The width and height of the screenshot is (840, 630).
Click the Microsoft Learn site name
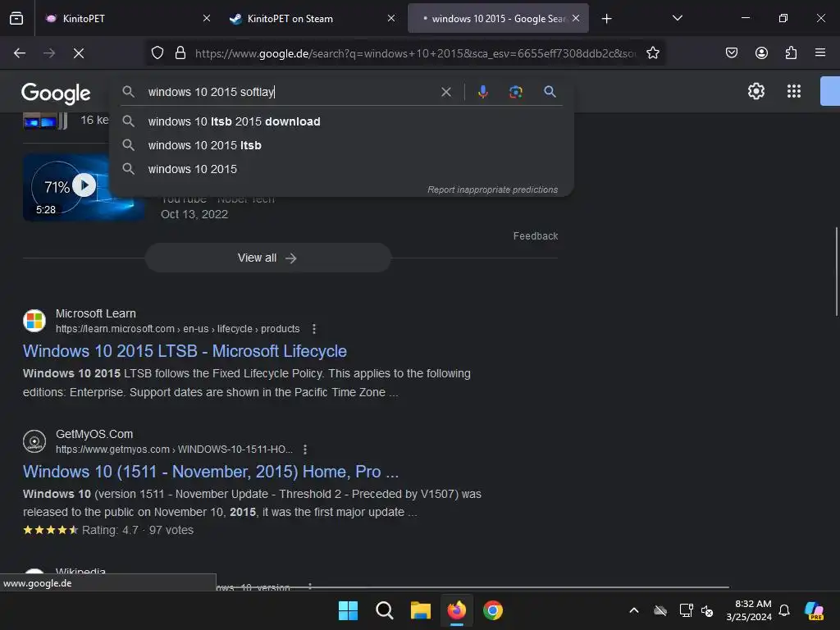(96, 313)
